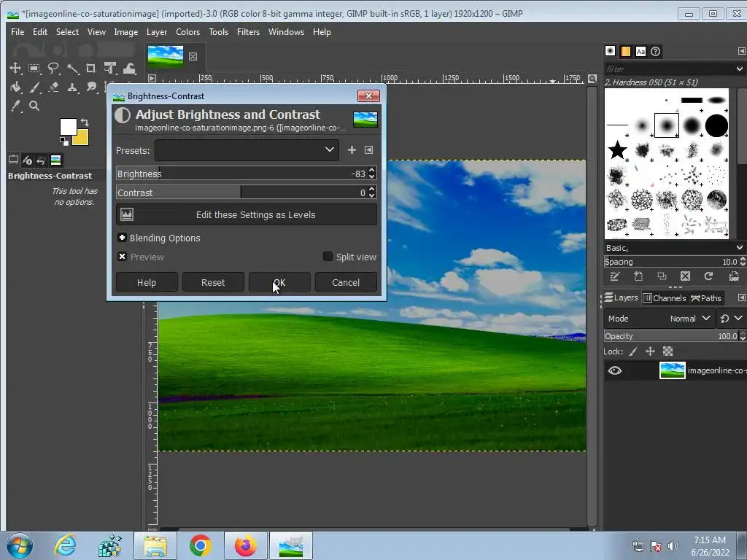The height and width of the screenshot is (560, 747).
Task: Click yellow background color swatch
Action: (x=82, y=139)
